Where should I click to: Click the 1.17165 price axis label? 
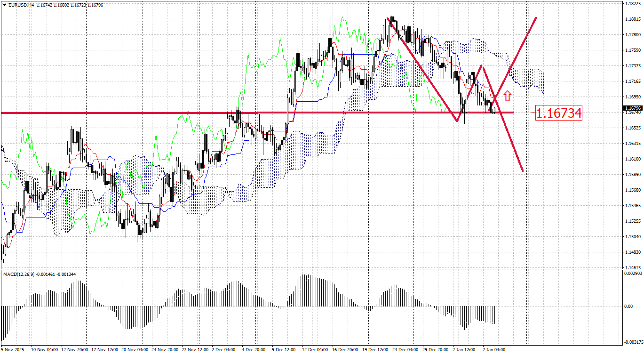pyautogui.click(x=633, y=81)
